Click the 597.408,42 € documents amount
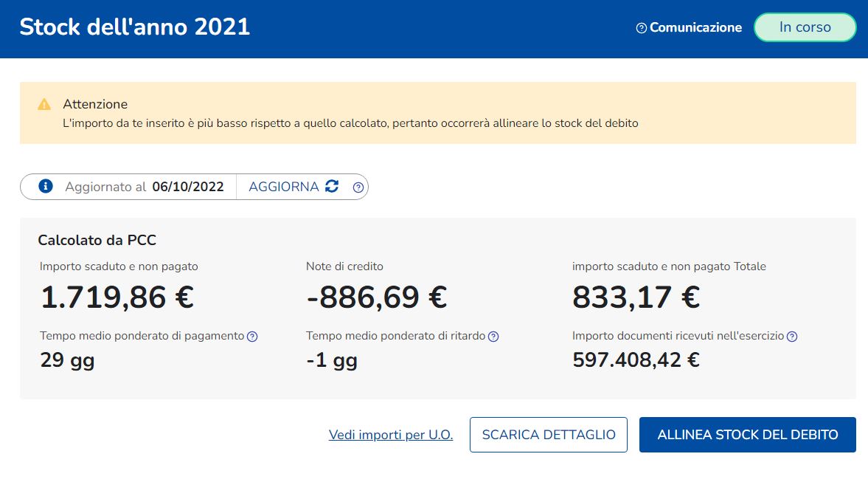The image size is (868, 482). (636, 359)
